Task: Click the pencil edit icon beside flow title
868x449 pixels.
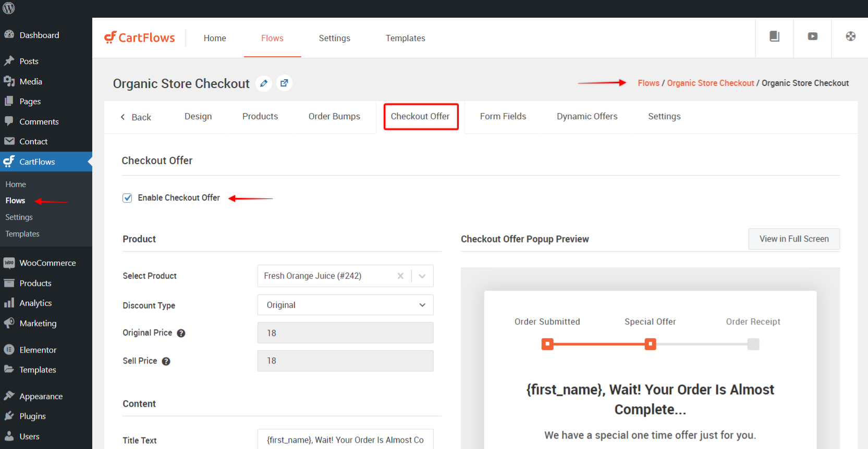Action: pyautogui.click(x=264, y=83)
